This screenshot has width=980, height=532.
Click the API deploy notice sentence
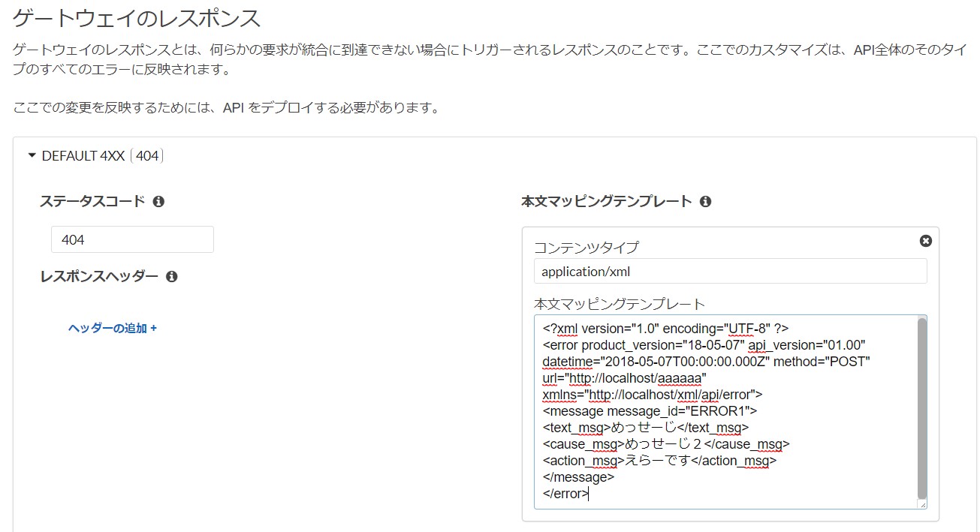coord(226,108)
